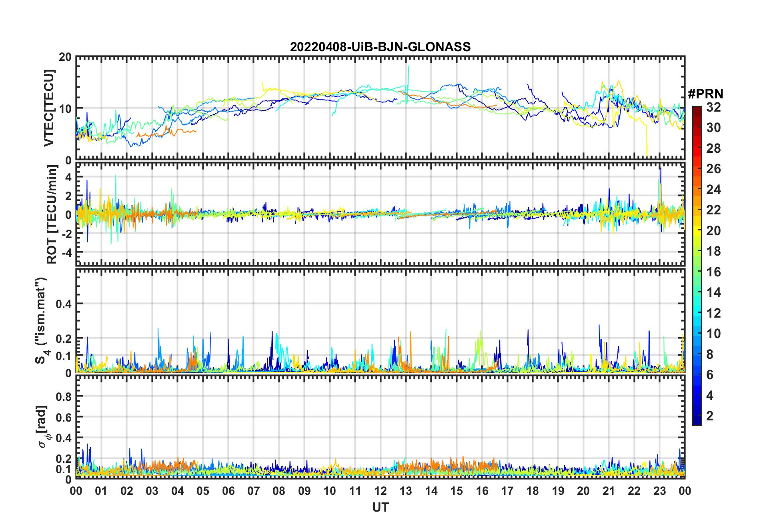Click the #PRN colorbar title
Image resolution: width=761 pixels, height=532 pixels.
[705, 94]
